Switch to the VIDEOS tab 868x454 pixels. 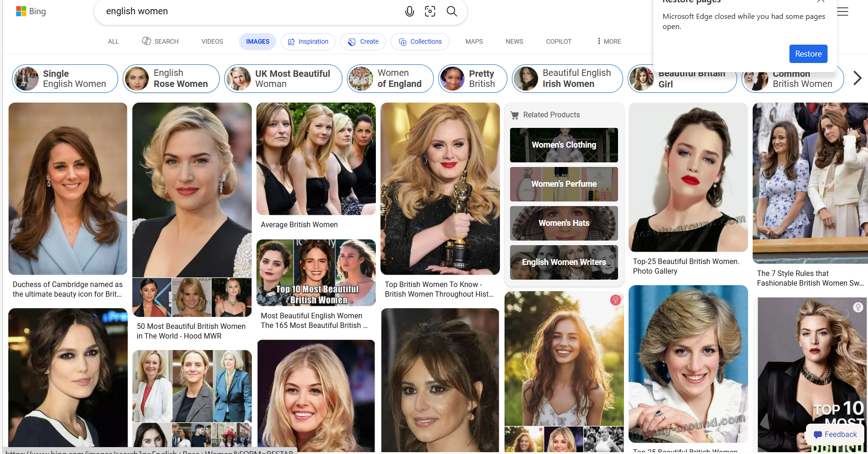coord(212,41)
